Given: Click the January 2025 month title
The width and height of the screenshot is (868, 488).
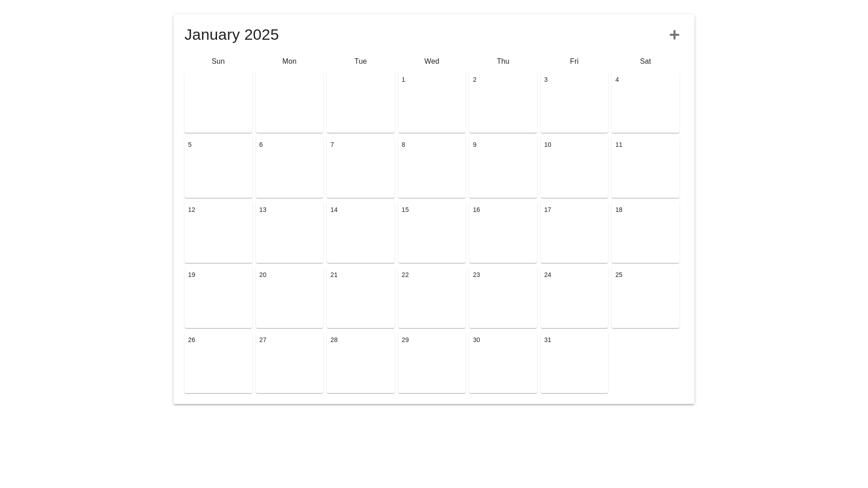Looking at the screenshot, I should tap(231, 35).
